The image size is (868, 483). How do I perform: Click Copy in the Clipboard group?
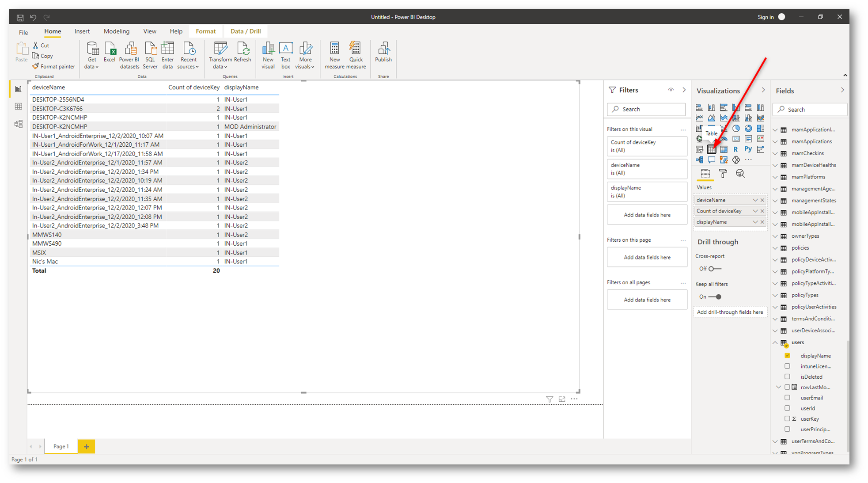pyautogui.click(x=43, y=56)
